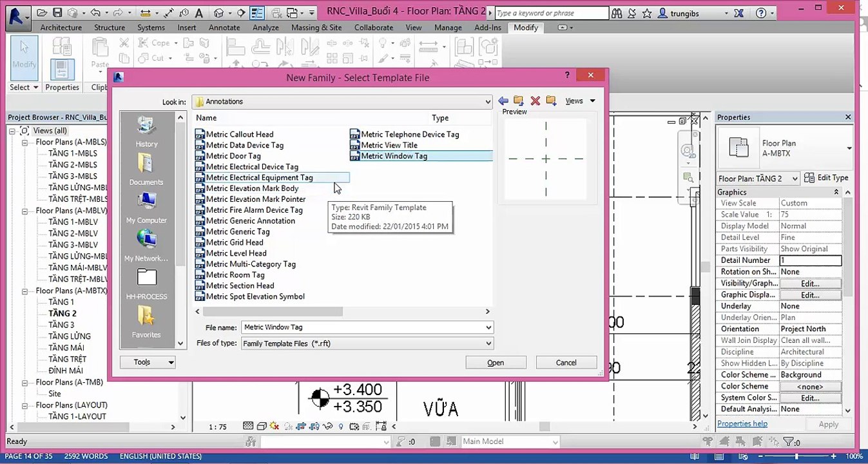Click the Detail Number input field
This screenshot has width=868, height=464.
811,260
